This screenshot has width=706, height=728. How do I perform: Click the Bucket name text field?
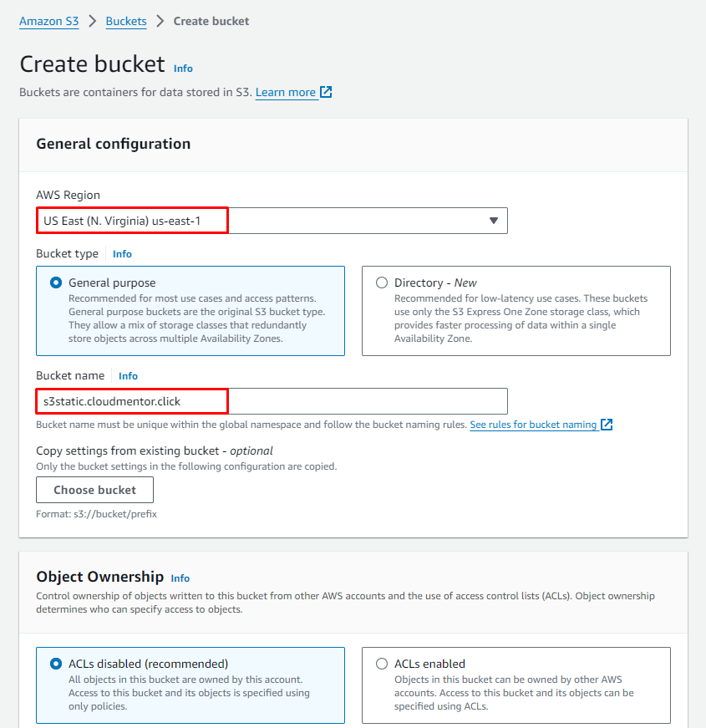(272, 401)
